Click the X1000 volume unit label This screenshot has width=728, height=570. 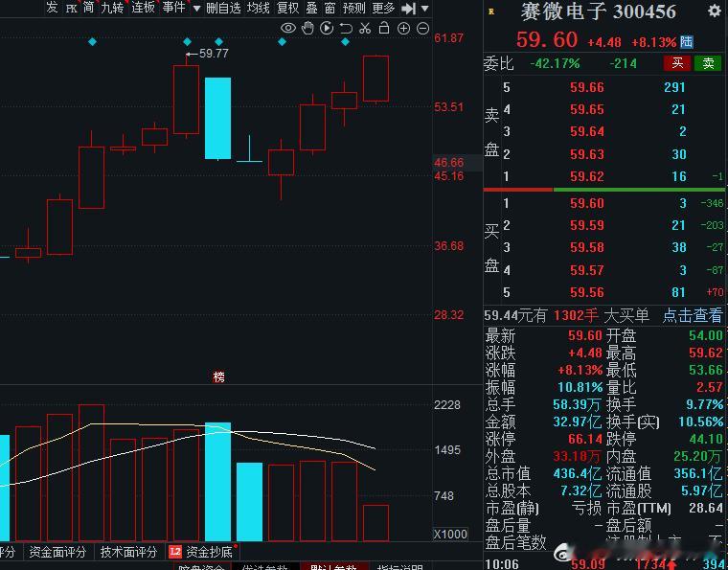pos(450,534)
